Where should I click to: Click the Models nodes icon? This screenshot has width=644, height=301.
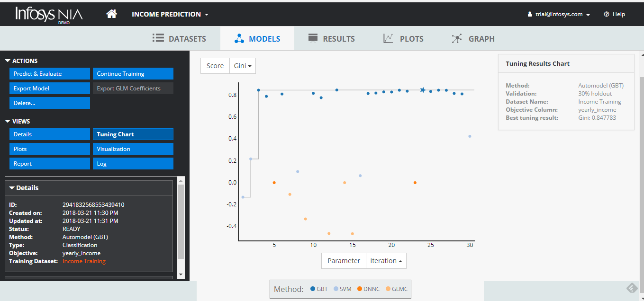click(x=239, y=39)
